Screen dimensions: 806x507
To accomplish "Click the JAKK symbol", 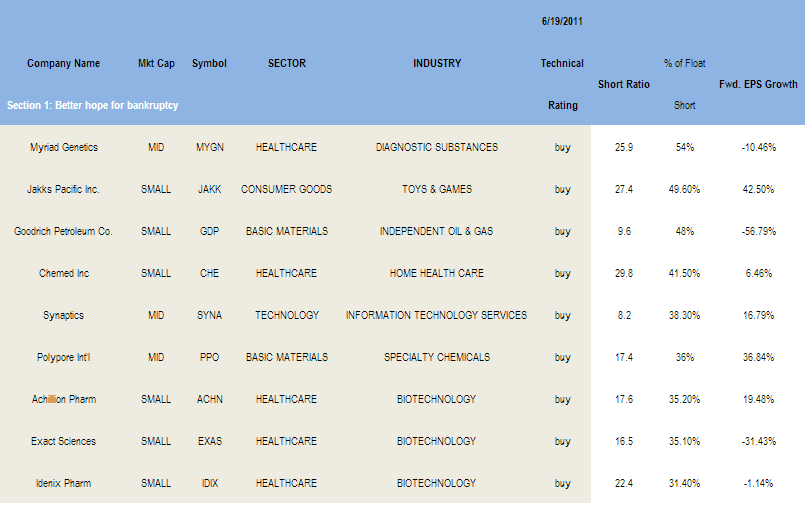I will 210,189.
